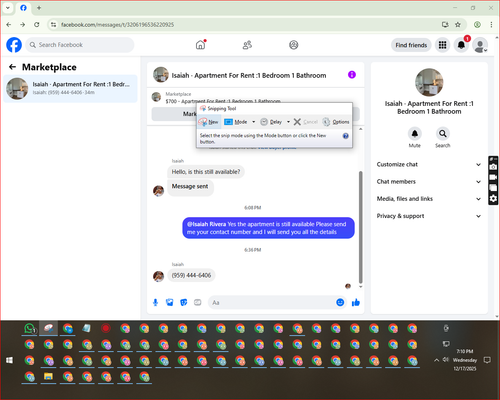500x400 pixels.
Task: Mute the conversation with bell icon
Action: pos(415,134)
